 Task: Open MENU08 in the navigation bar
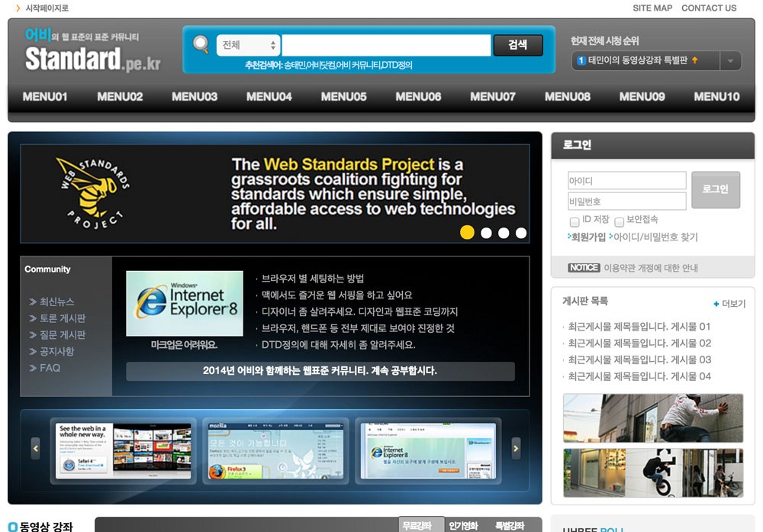[x=568, y=97]
